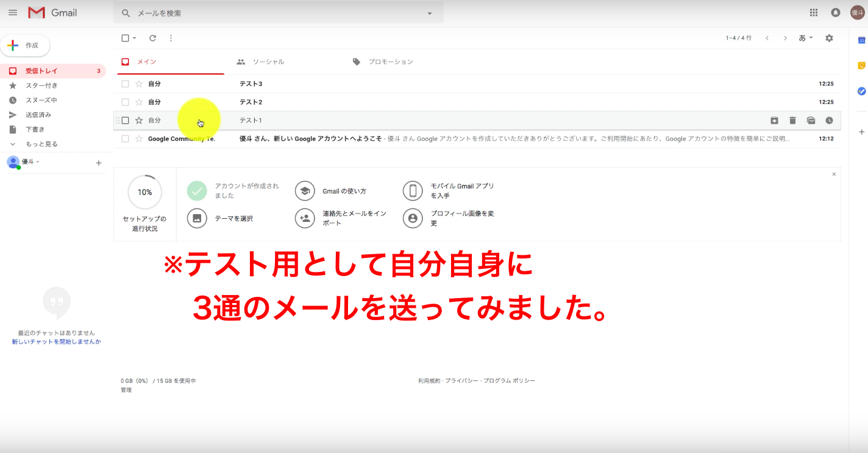This screenshot has height=453, width=868.
Task: Delete the テスト1 email
Action: 792,120
